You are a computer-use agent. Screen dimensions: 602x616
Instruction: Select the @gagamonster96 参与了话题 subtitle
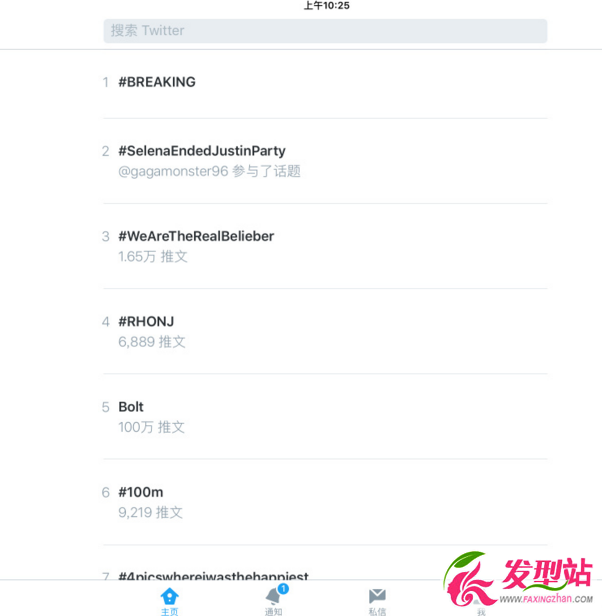(x=209, y=171)
